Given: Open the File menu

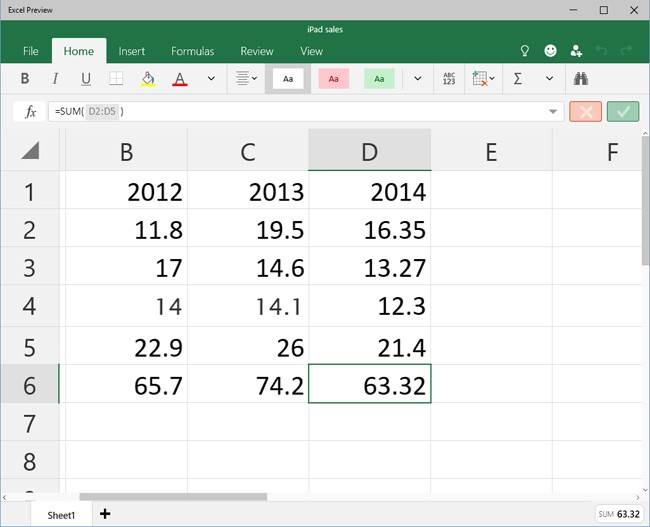Looking at the screenshot, I should click(31, 51).
